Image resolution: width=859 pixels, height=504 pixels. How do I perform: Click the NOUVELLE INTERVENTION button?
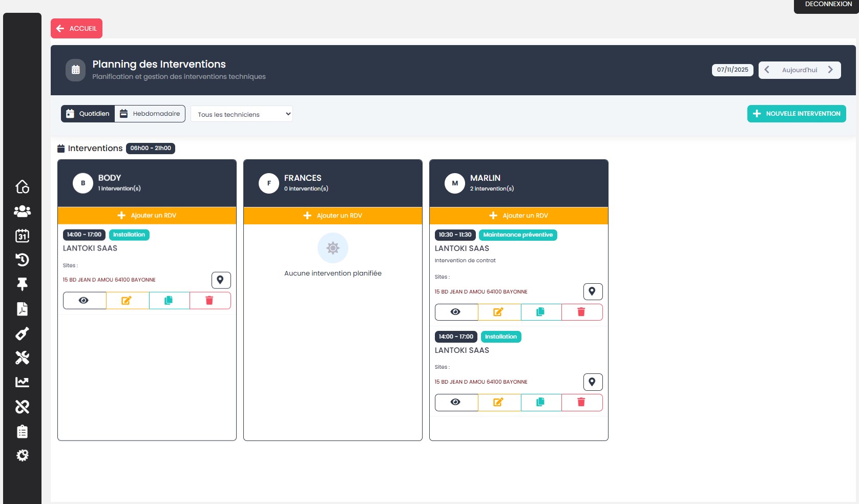coord(796,113)
